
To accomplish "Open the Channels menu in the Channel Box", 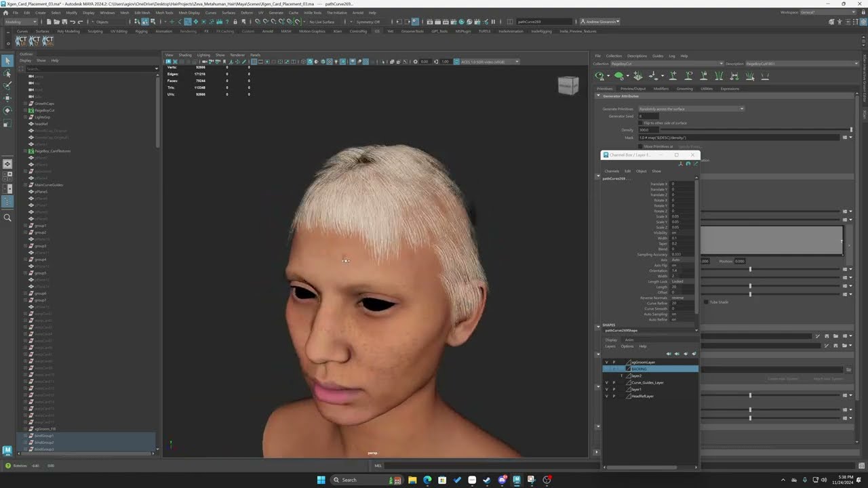I will (612, 171).
